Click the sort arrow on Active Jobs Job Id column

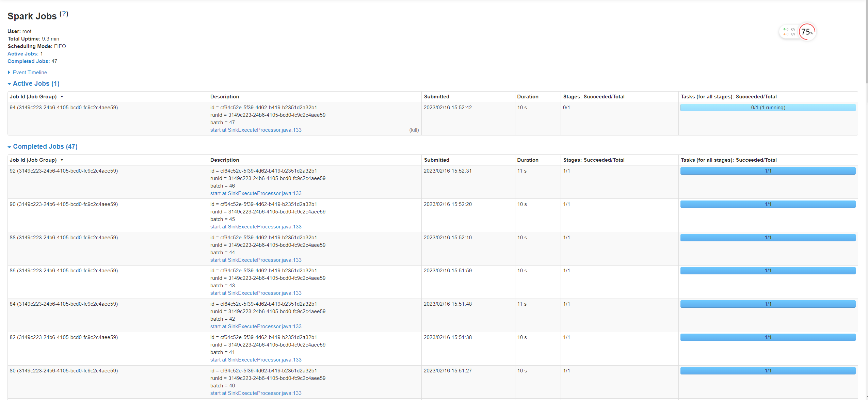point(62,97)
